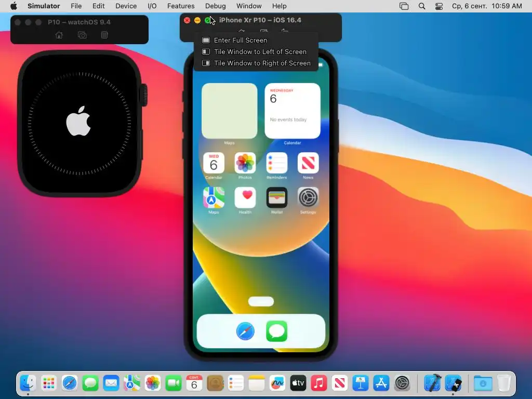Open the Calendar widget showing Wednesday 6
The height and width of the screenshot is (399, 532).
coord(292,111)
